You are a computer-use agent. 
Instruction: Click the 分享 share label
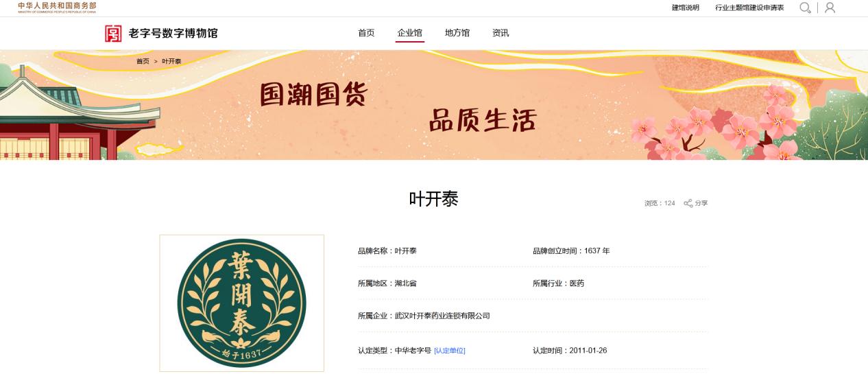point(701,203)
